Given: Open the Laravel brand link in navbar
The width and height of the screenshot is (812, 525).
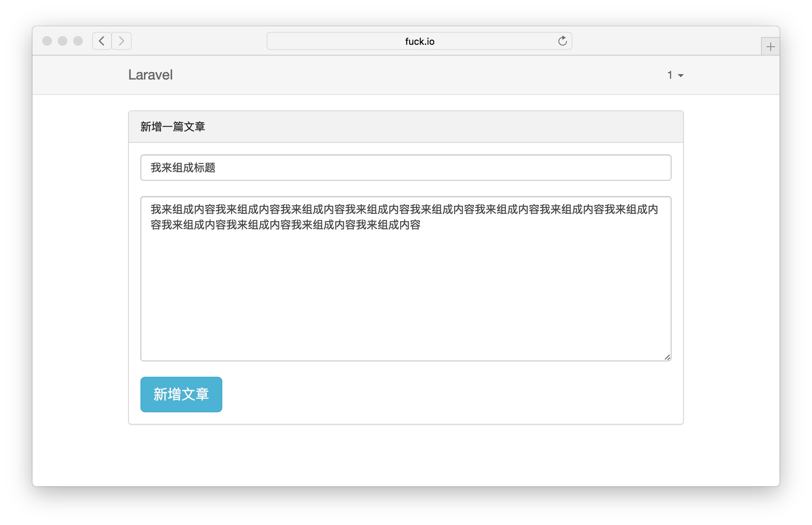Looking at the screenshot, I should coord(150,75).
